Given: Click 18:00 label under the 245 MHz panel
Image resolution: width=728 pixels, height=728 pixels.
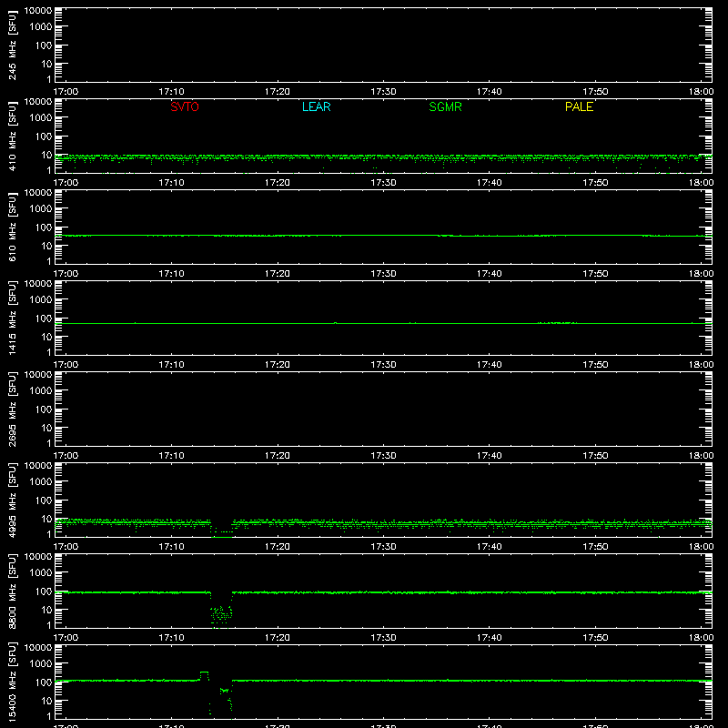Looking at the screenshot, I should 701,92.
